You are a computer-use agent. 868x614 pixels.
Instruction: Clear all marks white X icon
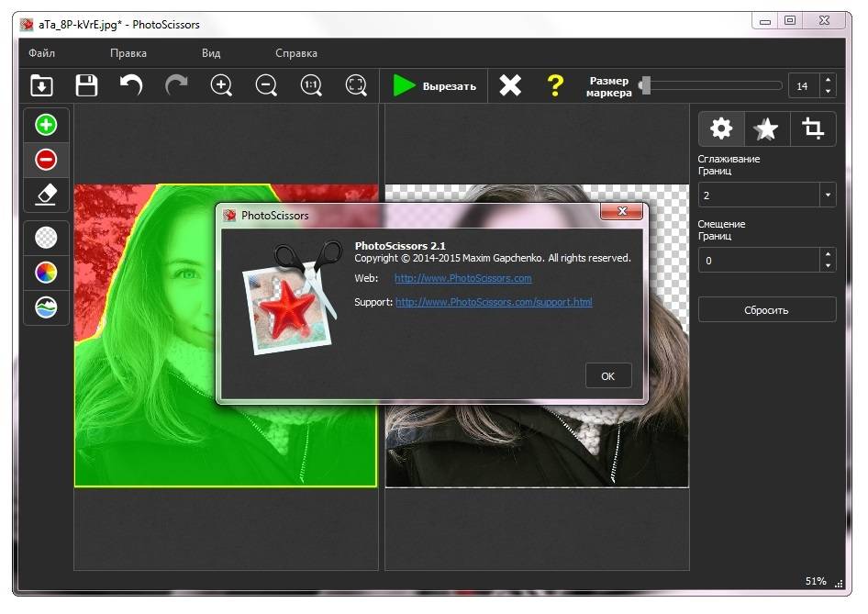pos(510,86)
